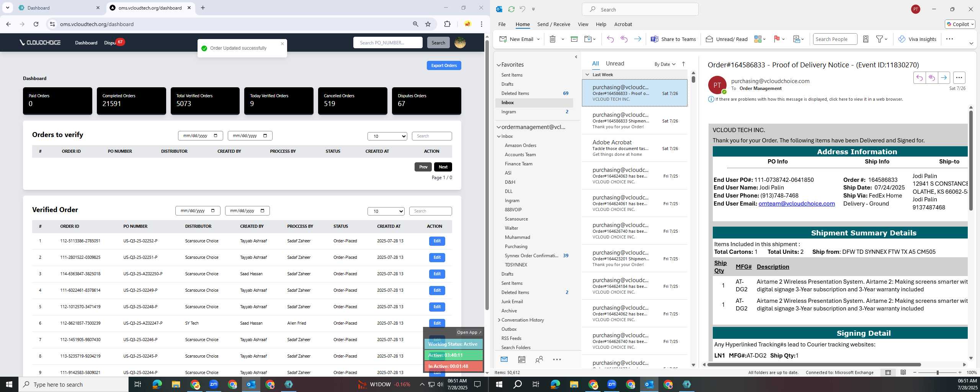Image resolution: width=980 pixels, height=392 pixels.
Task: Open the reading pane more actions ellipsis
Action: (959, 78)
